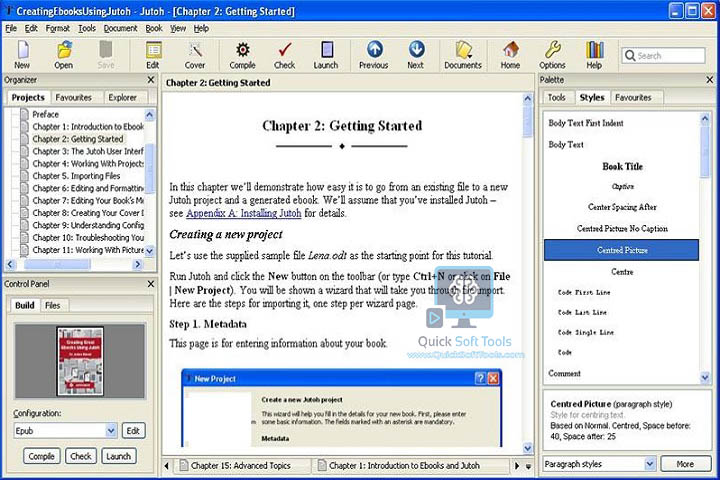Open the Help menu
The width and height of the screenshot is (720, 480).
[x=201, y=28]
